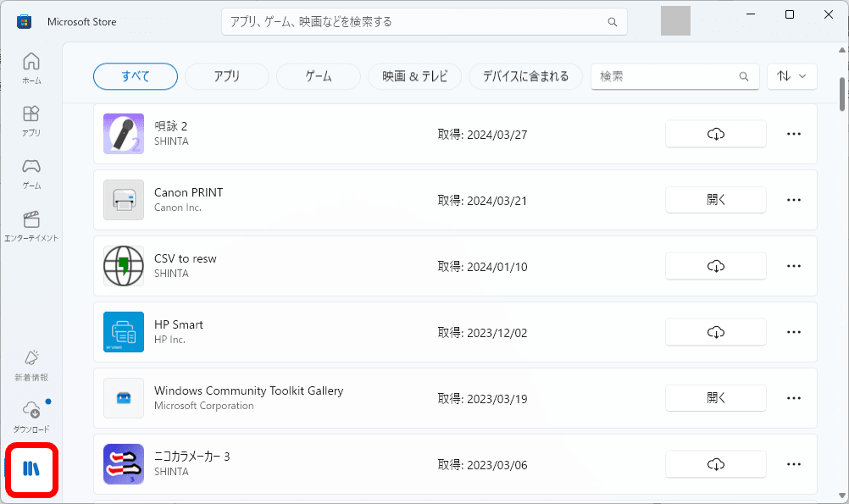Open the Downloads (ダウンロード) sidebar icon

pyautogui.click(x=31, y=417)
